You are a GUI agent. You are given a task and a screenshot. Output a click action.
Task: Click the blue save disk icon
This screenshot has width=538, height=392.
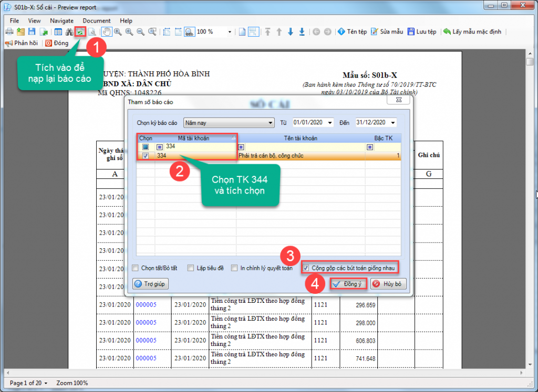tap(32, 32)
